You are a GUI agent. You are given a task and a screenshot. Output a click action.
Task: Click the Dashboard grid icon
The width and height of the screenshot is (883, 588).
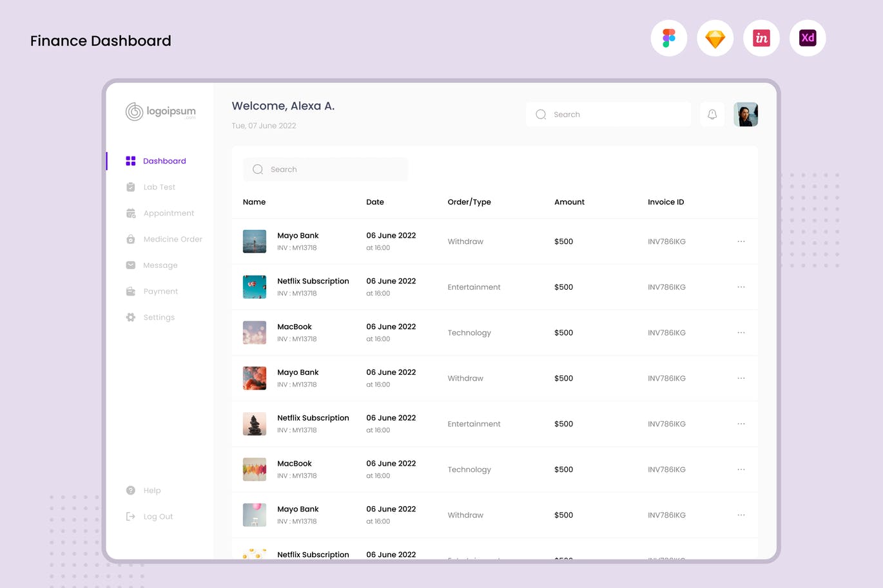pos(131,161)
